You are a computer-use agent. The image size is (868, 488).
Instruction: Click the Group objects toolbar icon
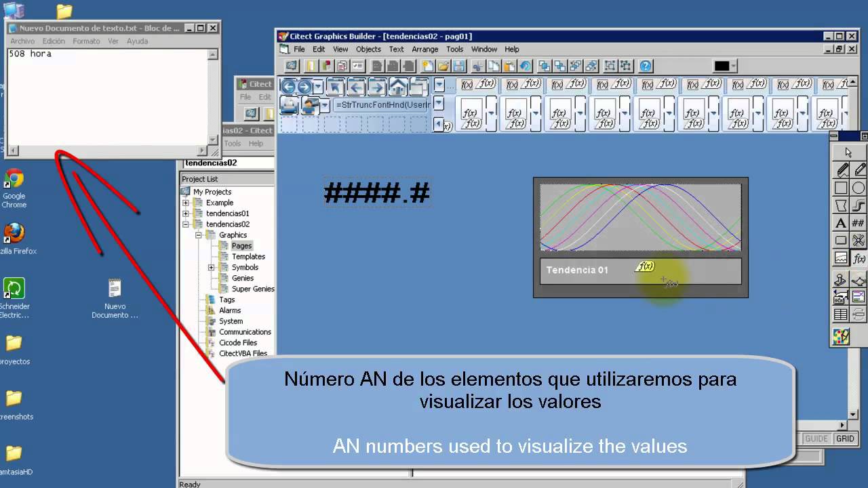point(610,66)
